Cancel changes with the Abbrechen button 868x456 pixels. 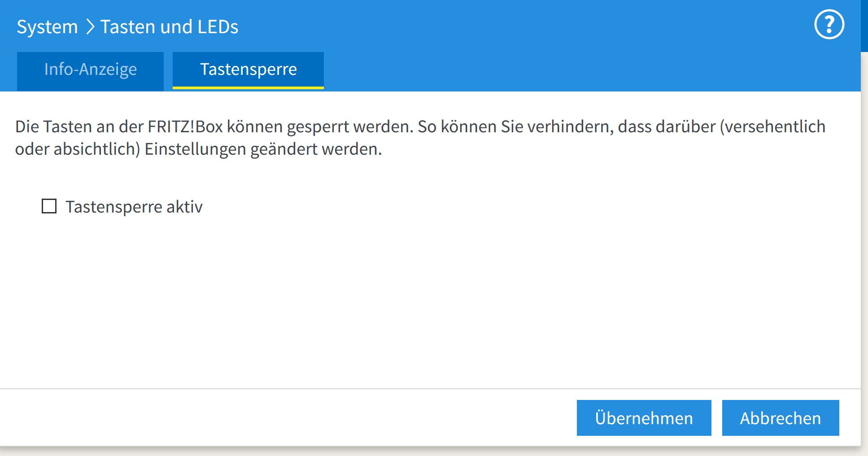pyautogui.click(x=780, y=418)
